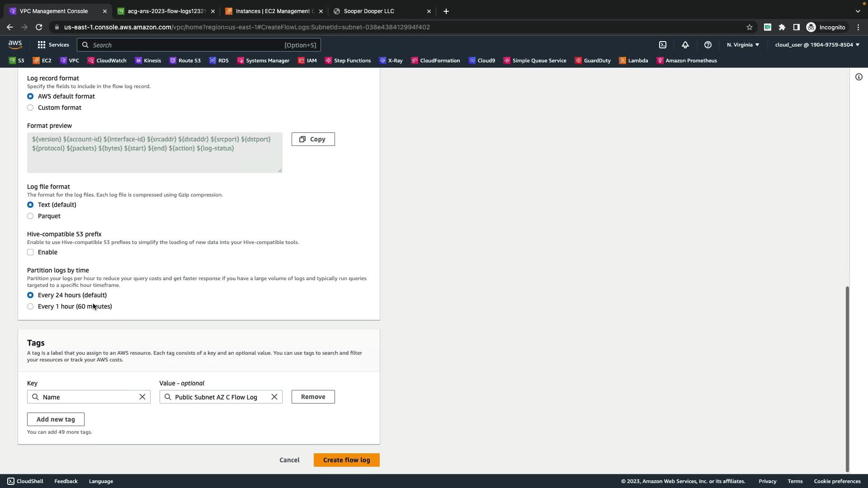Open the info panel icon
This screenshot has height=488, width=868.
(859, 77)
